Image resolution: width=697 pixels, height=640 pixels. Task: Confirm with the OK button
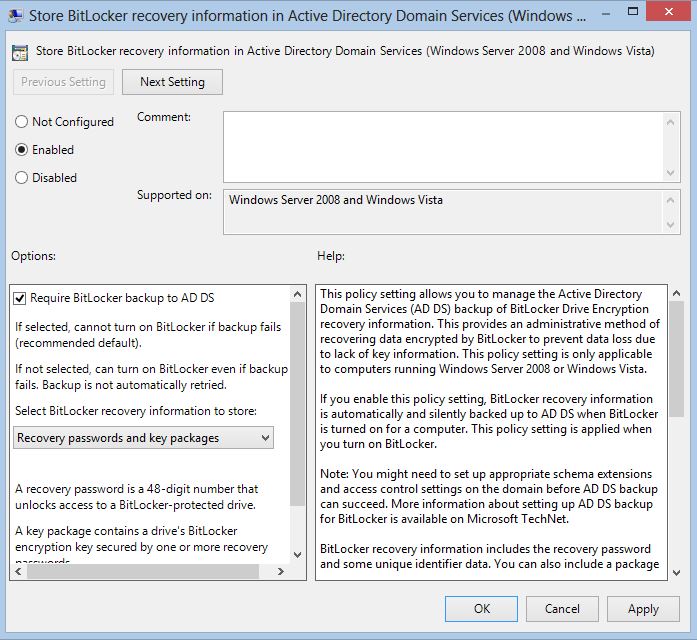(x=481, y=608)
